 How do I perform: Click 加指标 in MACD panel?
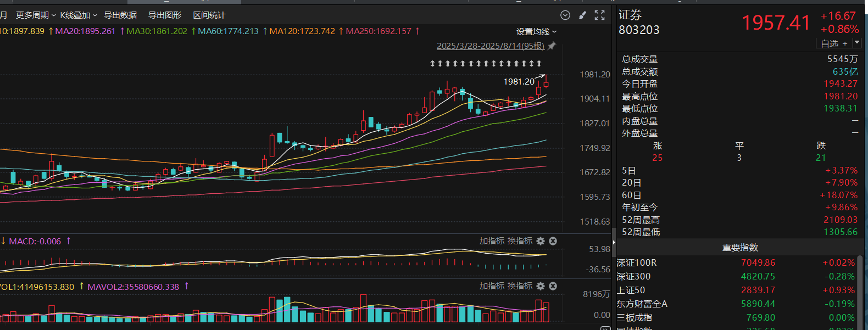[492, 241]
